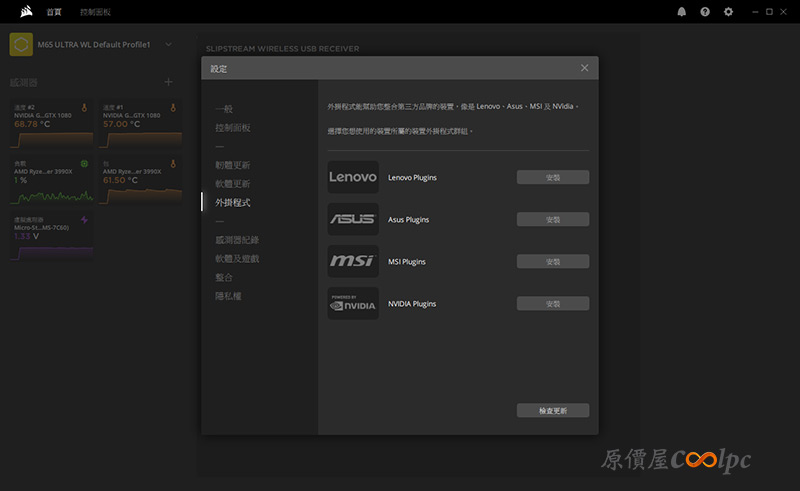This screenshot has width=800, height=491.
Task: Install the NVIDIA Plugins
Action: [553, 304]
